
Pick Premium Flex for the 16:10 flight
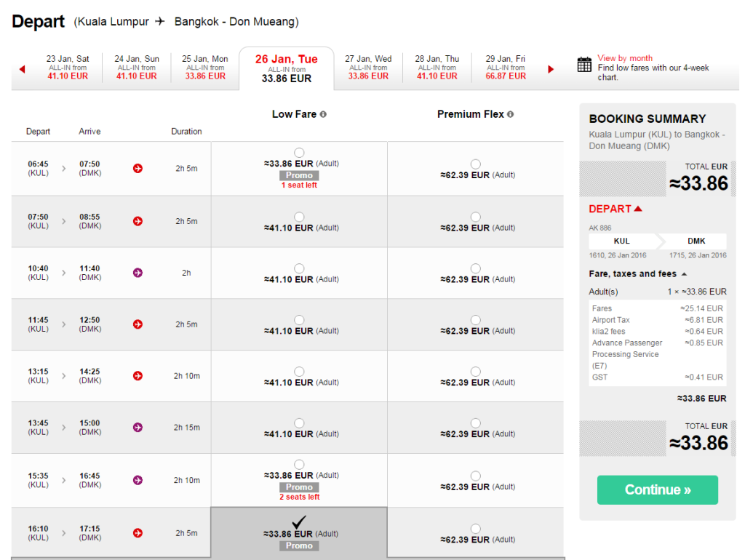[475, 529]
